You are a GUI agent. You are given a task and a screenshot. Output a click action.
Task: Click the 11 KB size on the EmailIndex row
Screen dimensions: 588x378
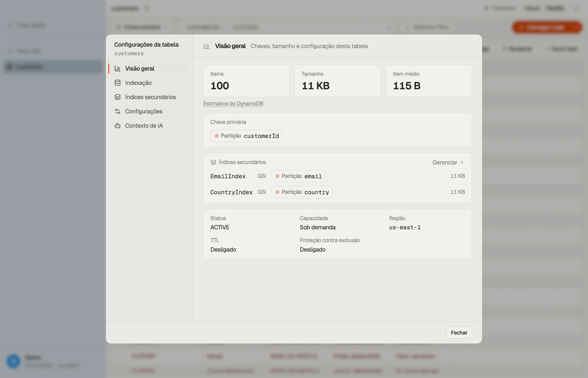(x=457, y=176)
